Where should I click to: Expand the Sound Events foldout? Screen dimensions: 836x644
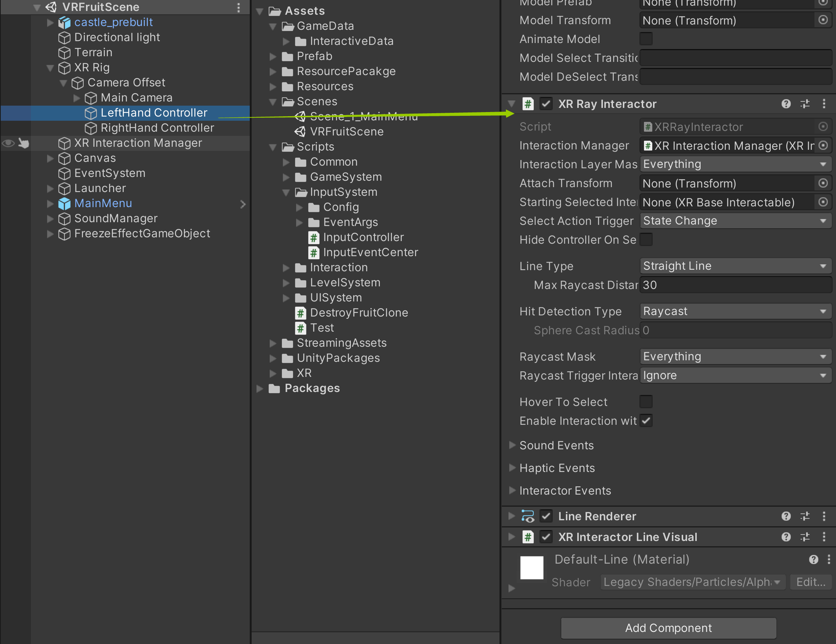click(x=512, y=445)
